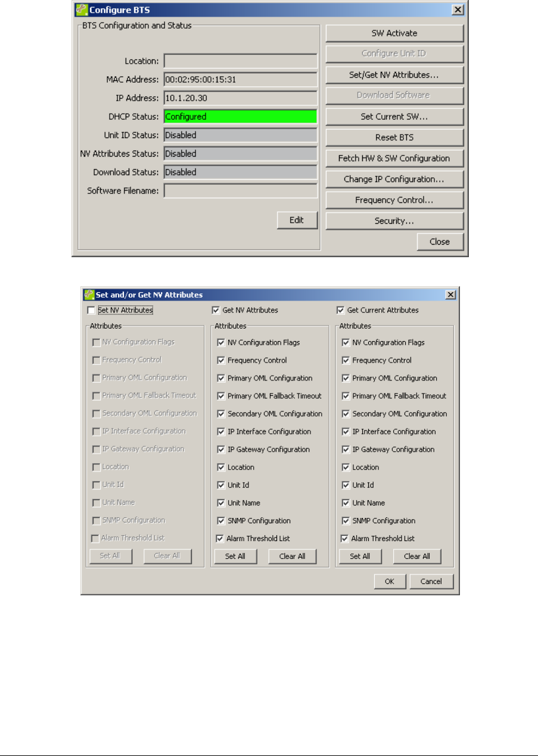Click Set All under Get Current Attributes
538x756 pixels.
(360, 557)
